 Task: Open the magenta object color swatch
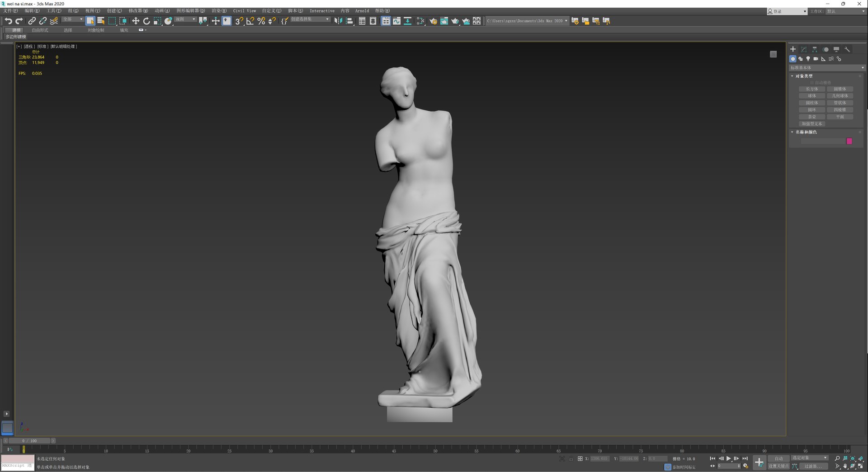(x=849, y=141)
